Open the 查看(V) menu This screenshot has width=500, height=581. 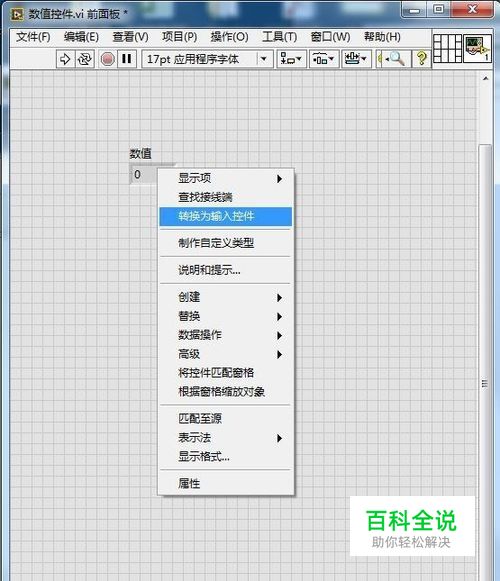click(x=130, y=37)
